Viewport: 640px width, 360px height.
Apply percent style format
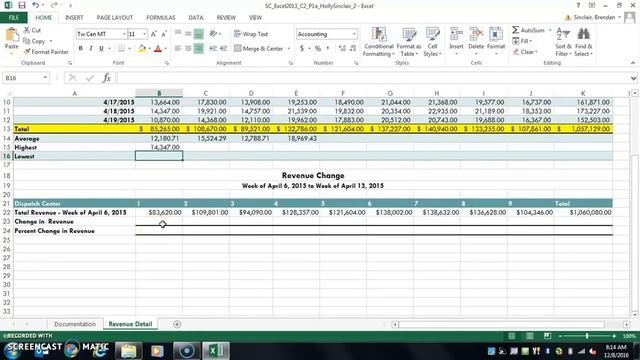[x=318, y=49]
